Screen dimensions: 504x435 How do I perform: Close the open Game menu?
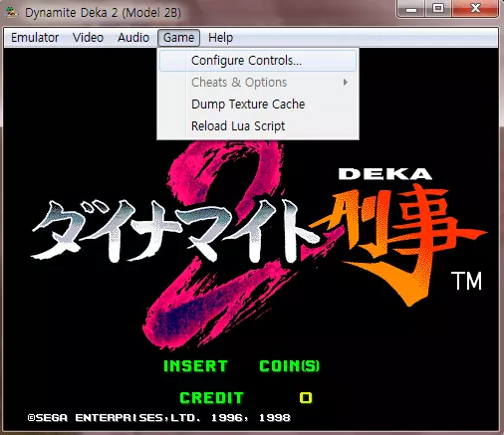tap(178, 38)
